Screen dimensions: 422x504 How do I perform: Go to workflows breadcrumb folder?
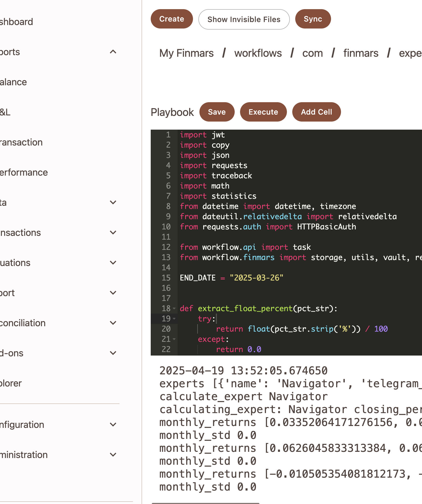click(258, 53)
